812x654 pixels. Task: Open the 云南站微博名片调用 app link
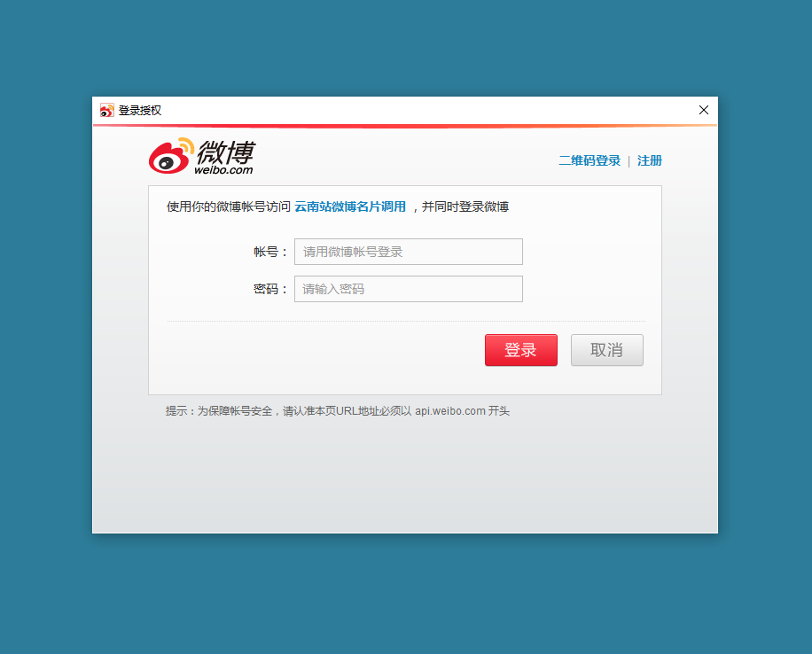(350, 206)
